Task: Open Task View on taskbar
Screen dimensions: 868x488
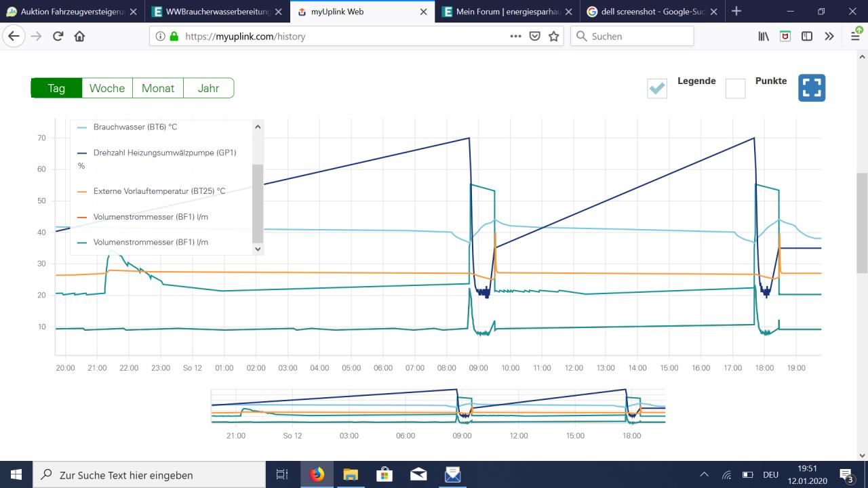Action: pyautogui.click(x=282, y=474)
